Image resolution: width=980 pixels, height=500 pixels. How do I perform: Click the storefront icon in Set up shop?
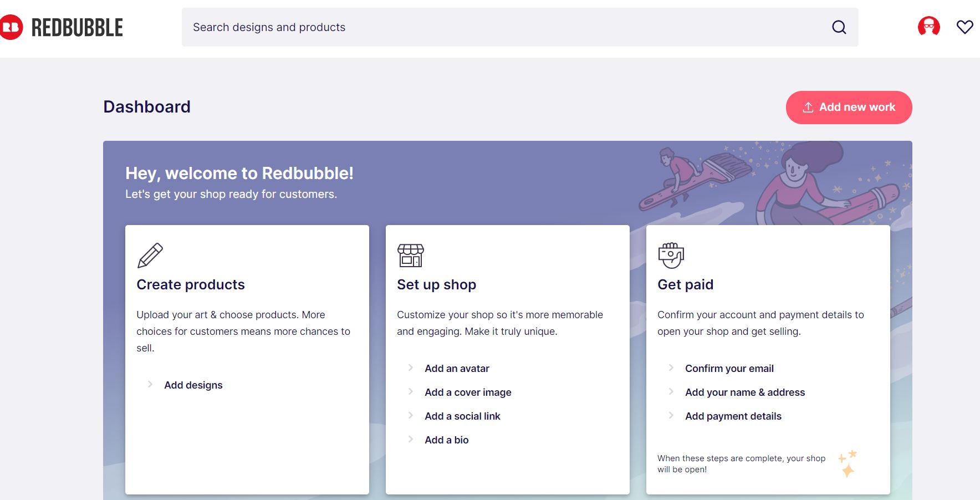(411, 256)
